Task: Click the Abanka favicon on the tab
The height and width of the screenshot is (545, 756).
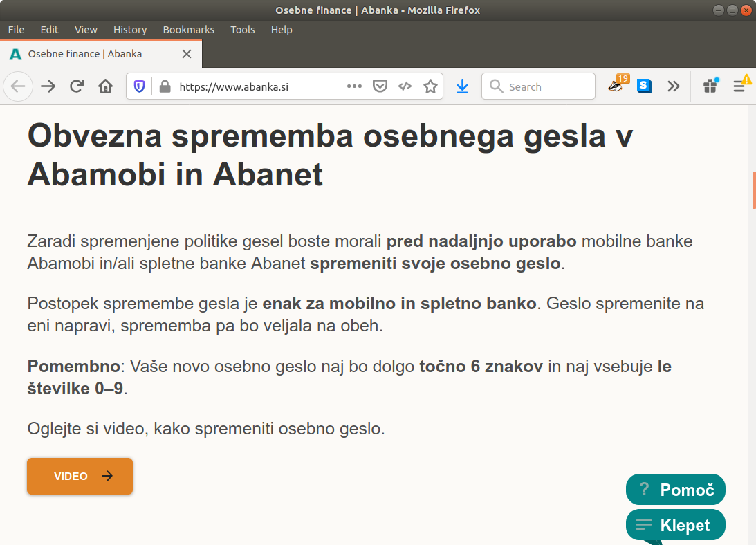Action: pyautogui.click(x=15, y=54)
